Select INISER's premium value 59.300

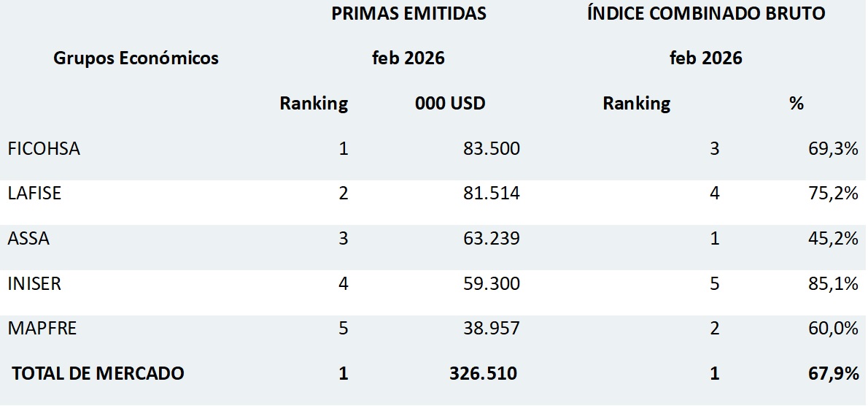(491, 283)
